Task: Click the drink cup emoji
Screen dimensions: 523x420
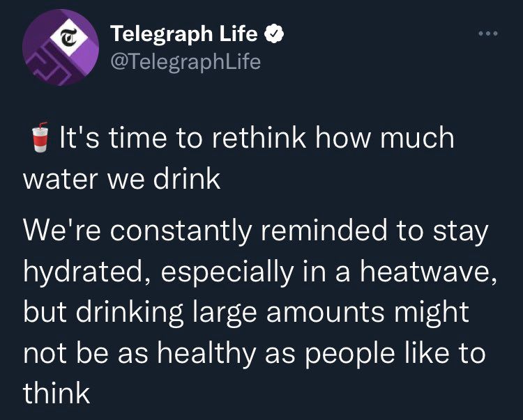Action: tap(40, 138)
